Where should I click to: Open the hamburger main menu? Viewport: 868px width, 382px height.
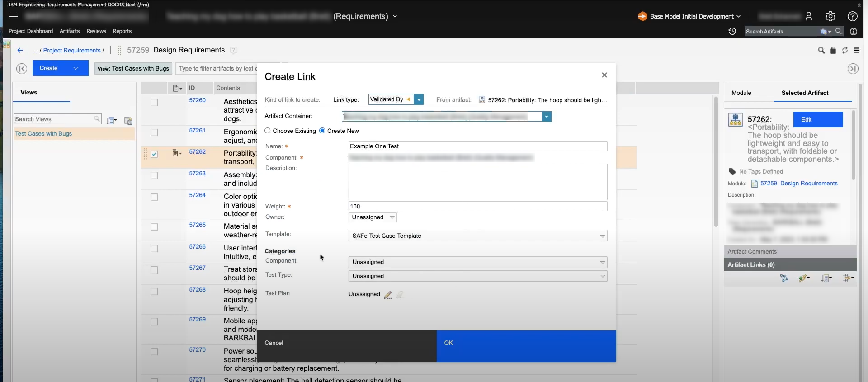(x=14, y=16)
